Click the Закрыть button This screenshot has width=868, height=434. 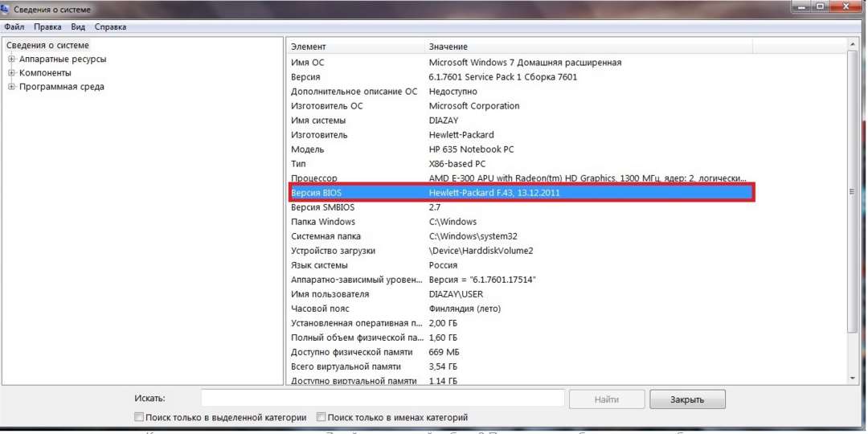[x=687, y=399]
